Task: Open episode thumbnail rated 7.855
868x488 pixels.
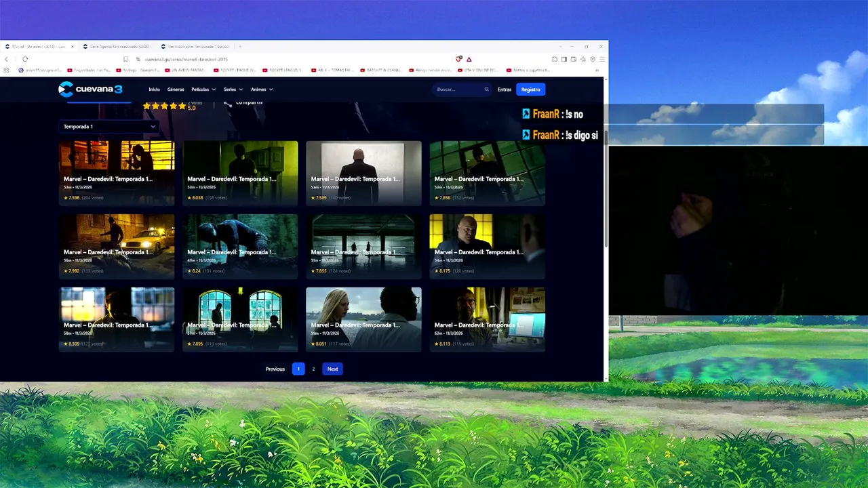Action: pos(363,246)
